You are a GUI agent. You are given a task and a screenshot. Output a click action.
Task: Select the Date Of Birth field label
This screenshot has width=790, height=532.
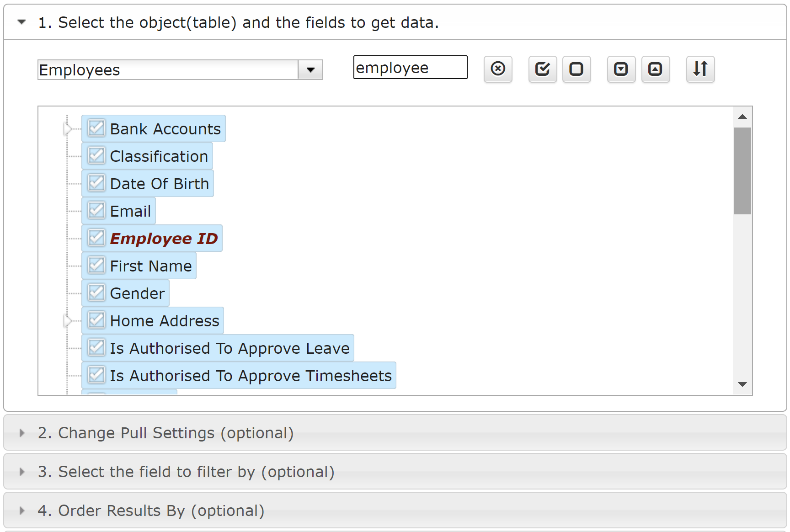(160, 184)
